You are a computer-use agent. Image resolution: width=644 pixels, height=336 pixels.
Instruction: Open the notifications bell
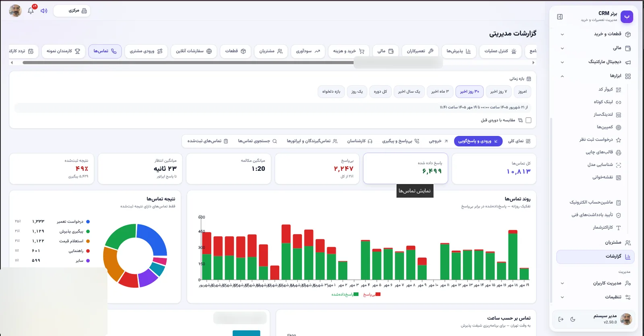[31, 11]
